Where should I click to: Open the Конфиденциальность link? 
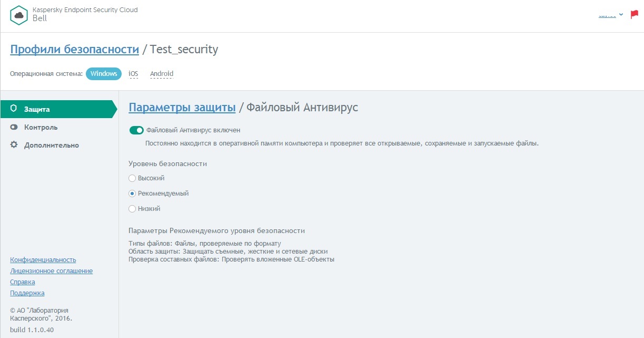[x=43, y=260]
